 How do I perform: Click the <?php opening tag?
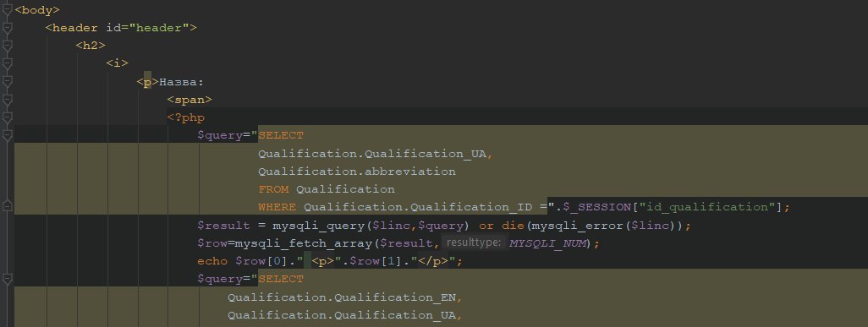(185, 117)
